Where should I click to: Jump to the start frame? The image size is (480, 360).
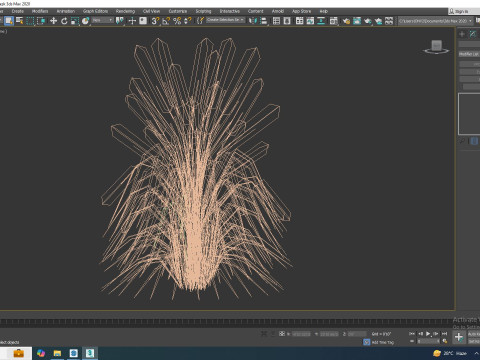(412, 333)
